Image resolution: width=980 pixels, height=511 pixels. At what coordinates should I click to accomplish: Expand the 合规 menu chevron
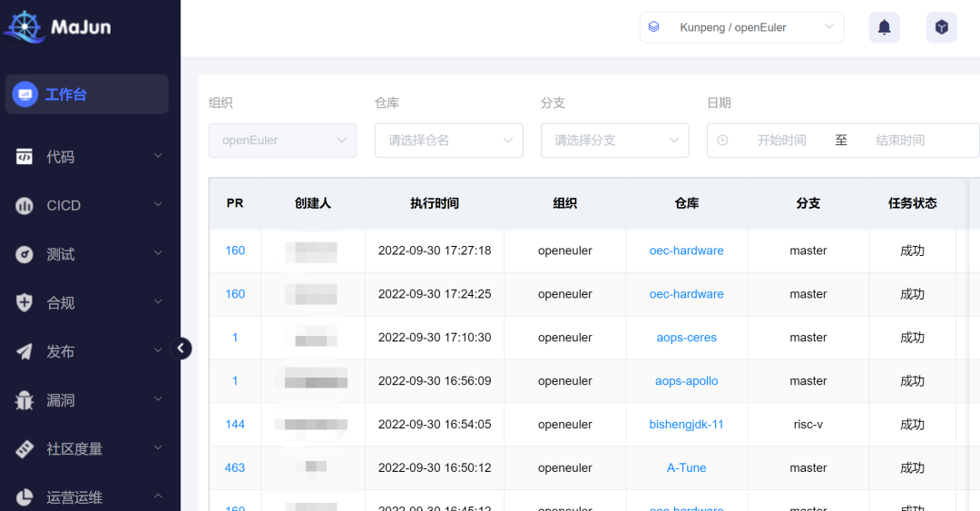pyautogui.click(x=158, y=301)
